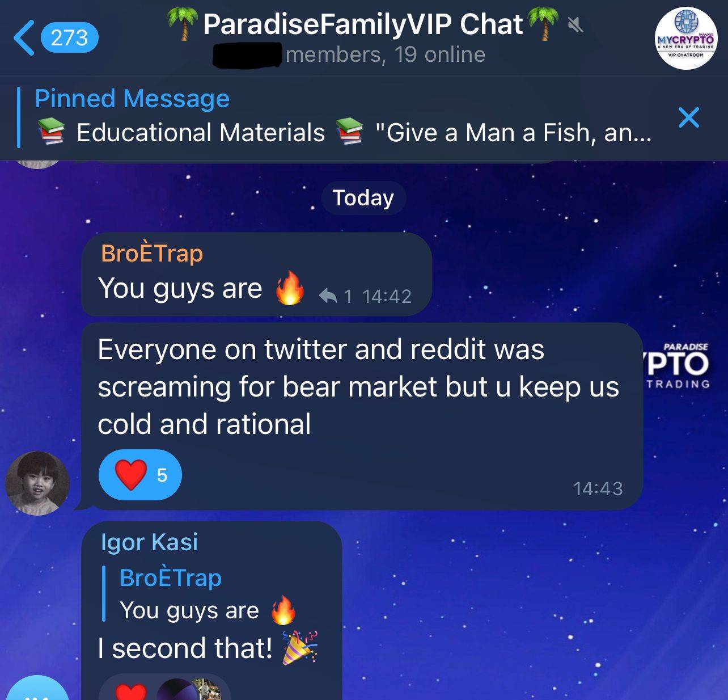Tap the fire emoji in 'You guys are' message

click(289, 288)
